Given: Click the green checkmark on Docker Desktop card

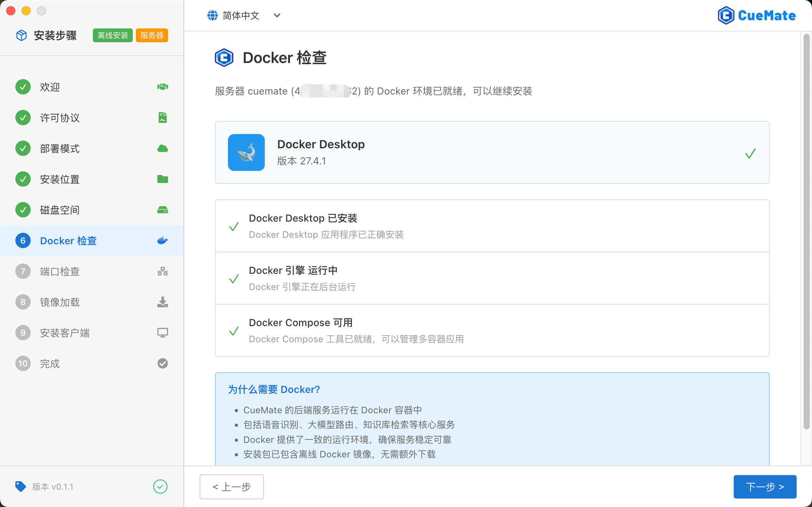Looking at the screenshot, I should pos(750,153).
